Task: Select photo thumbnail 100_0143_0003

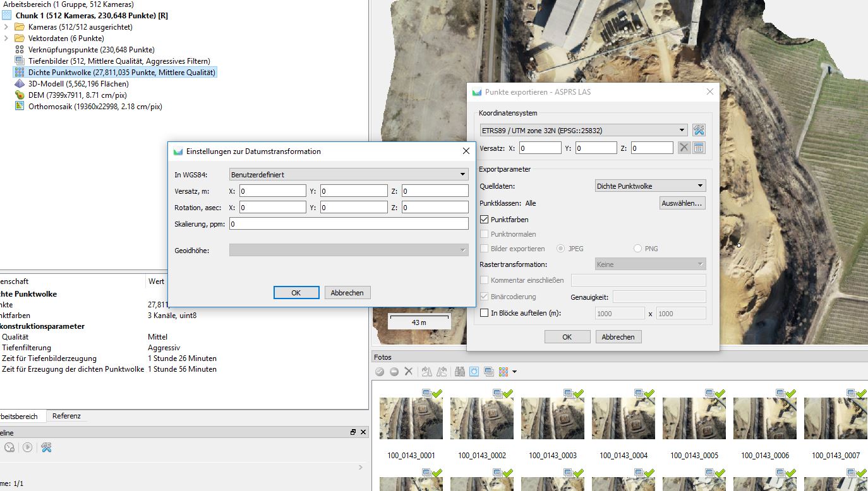Action: tap(552, 419)
